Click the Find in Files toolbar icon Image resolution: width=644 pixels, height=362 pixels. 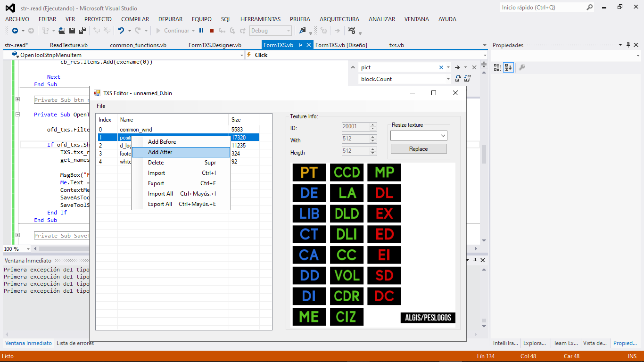[x=303, y=31]
